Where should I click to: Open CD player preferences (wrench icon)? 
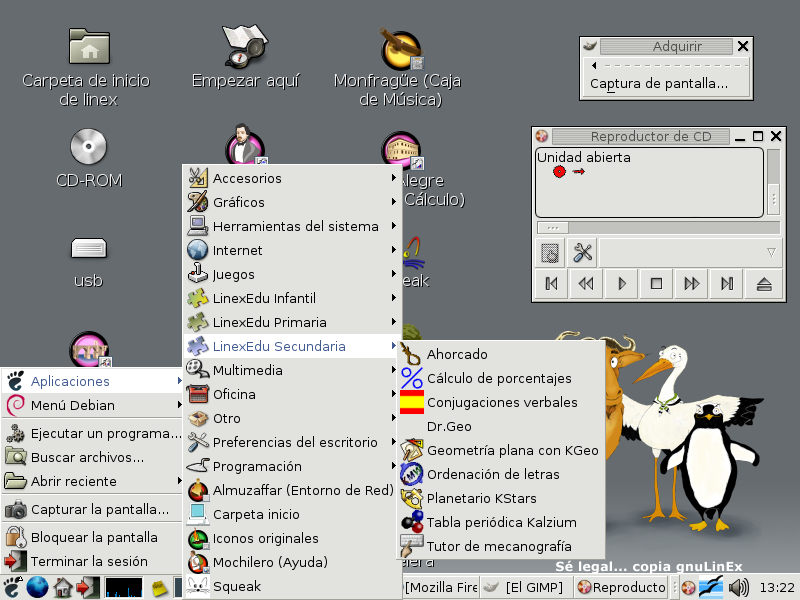[x=582, y=253]
